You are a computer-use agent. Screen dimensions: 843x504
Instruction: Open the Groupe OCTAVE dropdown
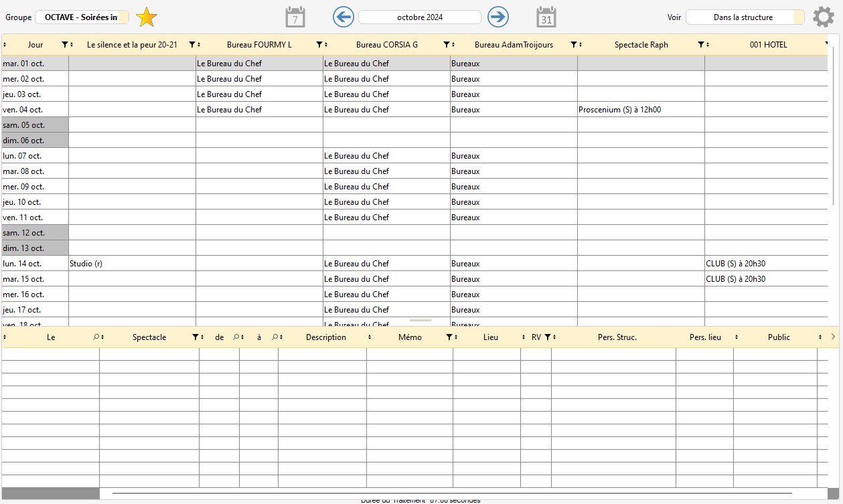[x=82, y=17]
